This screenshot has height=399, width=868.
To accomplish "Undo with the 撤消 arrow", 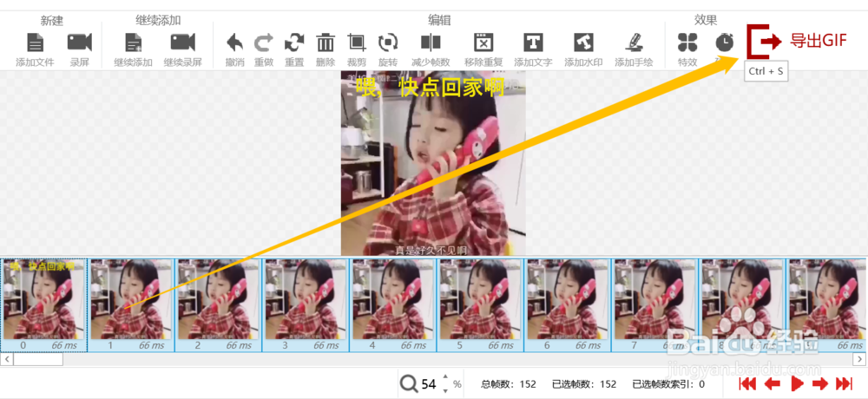I will pyautogui.click(x=235, y=43).
